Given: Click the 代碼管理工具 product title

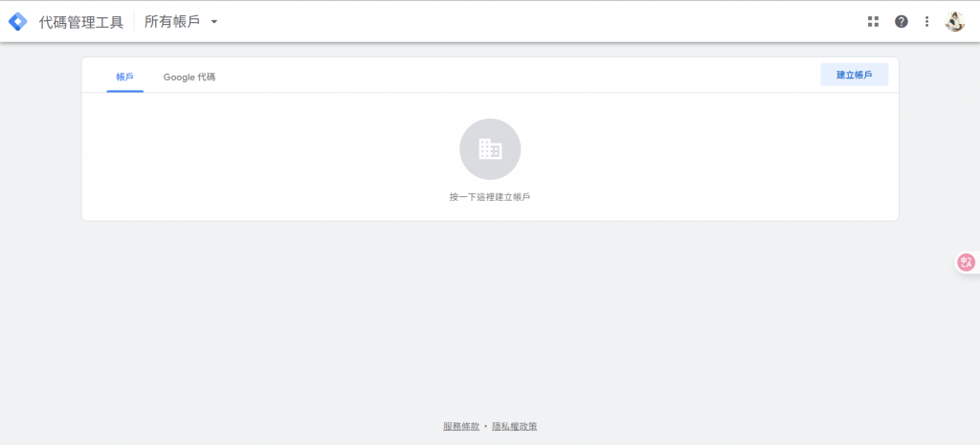Looking at the screenshot, I should (81, 22).
